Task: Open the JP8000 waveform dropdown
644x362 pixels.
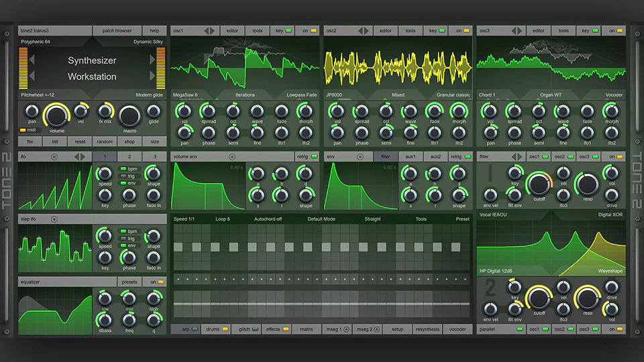Action: pyautogui.click(x=334, y=95)
